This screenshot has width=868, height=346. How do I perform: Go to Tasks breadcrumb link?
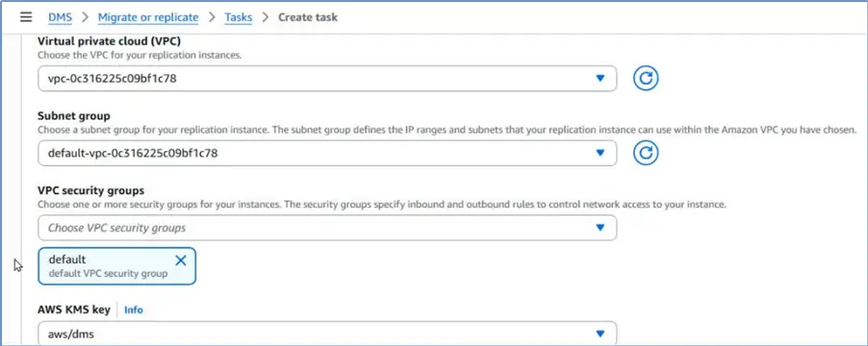(238, 17)
